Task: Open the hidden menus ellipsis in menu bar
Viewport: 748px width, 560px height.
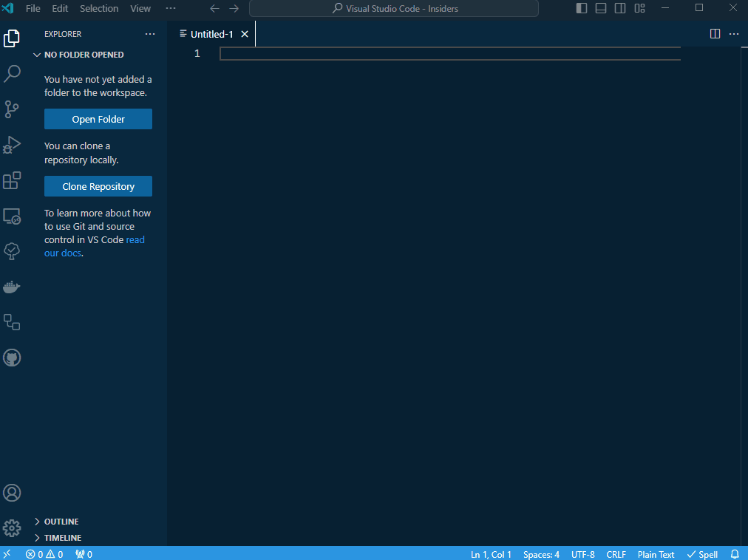Action: tap(170, 8)
